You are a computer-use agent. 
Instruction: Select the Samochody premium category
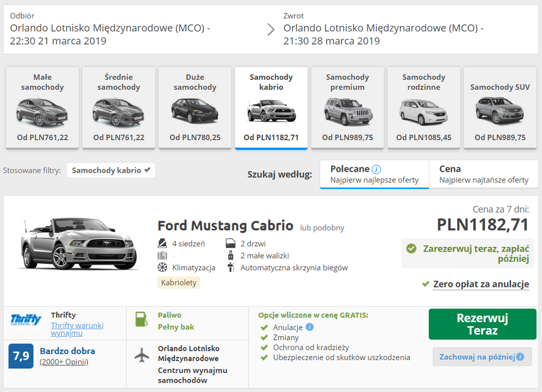(x=347, y=108)
